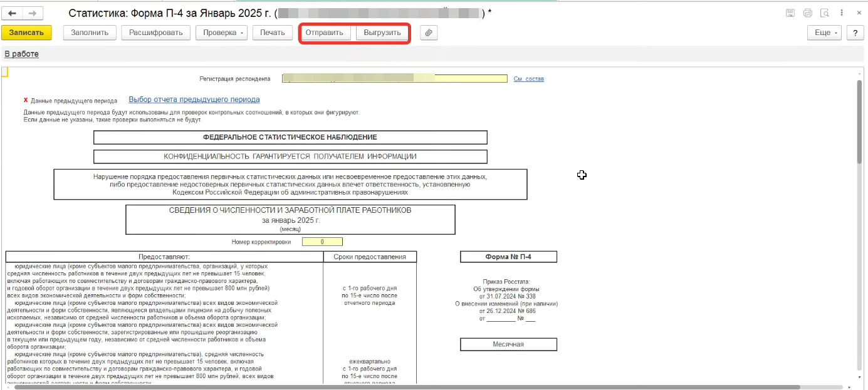868x390 pixels.
Task: Open the Выбор отчета предыдущего периода link
Action: (194, 100)
